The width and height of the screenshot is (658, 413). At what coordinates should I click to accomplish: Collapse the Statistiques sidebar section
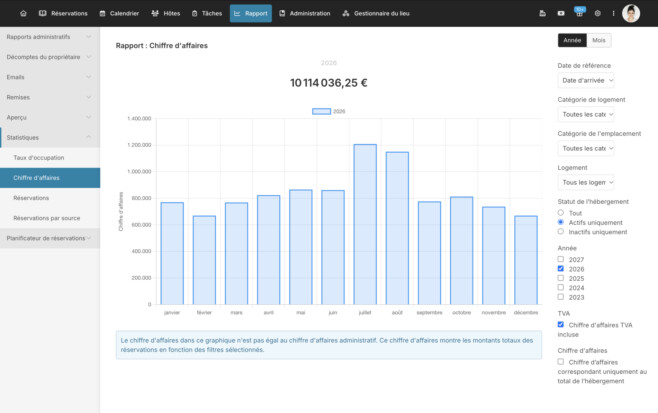[x=50, y=138]
